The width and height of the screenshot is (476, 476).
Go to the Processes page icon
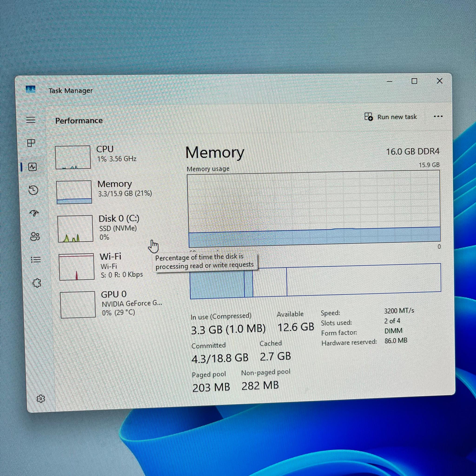tap(31, 143)
